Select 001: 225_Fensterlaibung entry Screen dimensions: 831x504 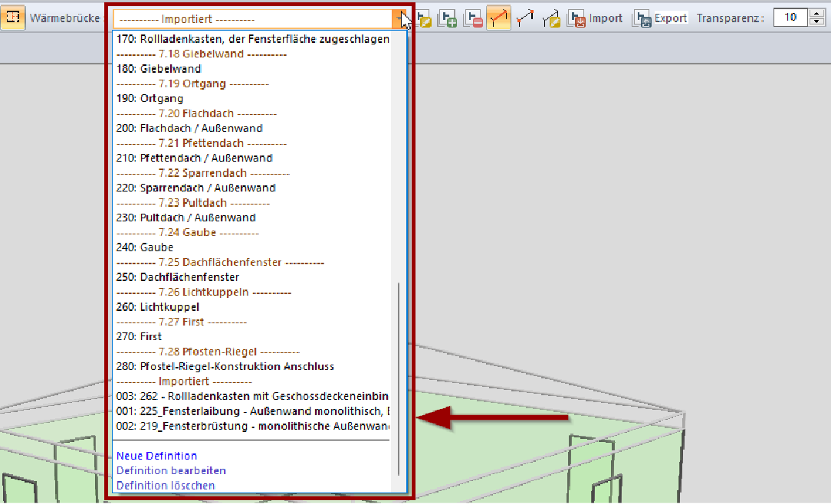pos(253,411)
